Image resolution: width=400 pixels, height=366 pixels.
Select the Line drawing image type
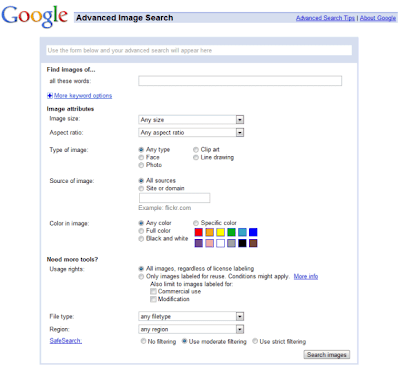tap(196, 158)
